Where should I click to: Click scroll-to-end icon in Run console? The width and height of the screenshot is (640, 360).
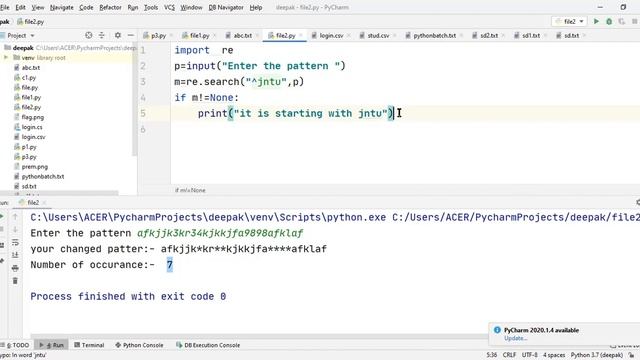click(15, 255)
